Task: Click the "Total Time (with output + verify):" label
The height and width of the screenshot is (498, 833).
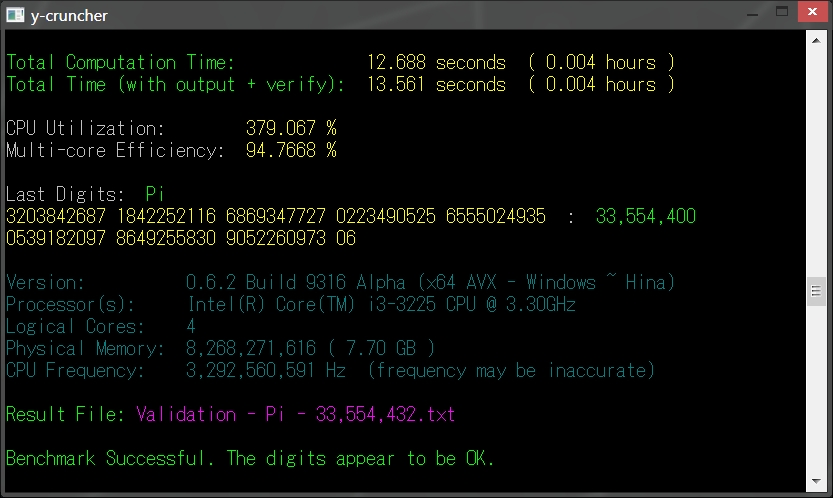Action: [x=175, y=85]
